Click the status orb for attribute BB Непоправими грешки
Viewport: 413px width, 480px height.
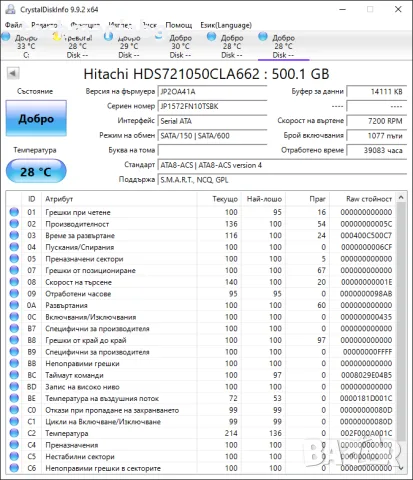click(x=14, y=363)
